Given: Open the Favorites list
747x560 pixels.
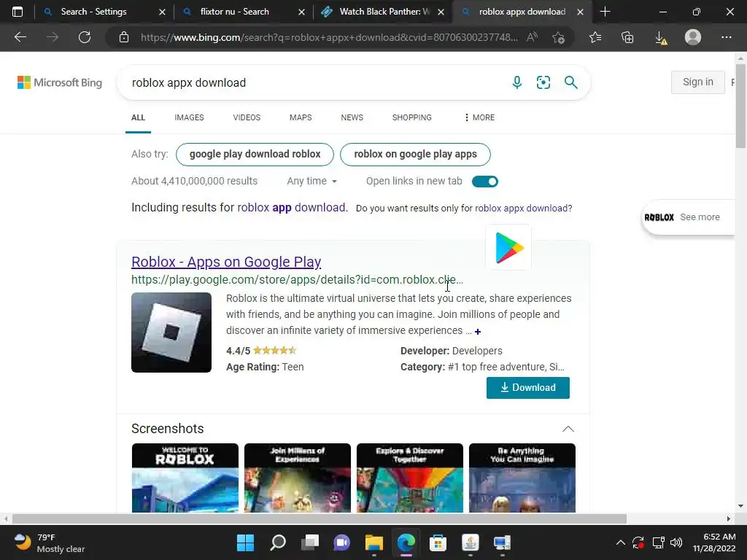Looking at the screenshot, I should 595,37.
